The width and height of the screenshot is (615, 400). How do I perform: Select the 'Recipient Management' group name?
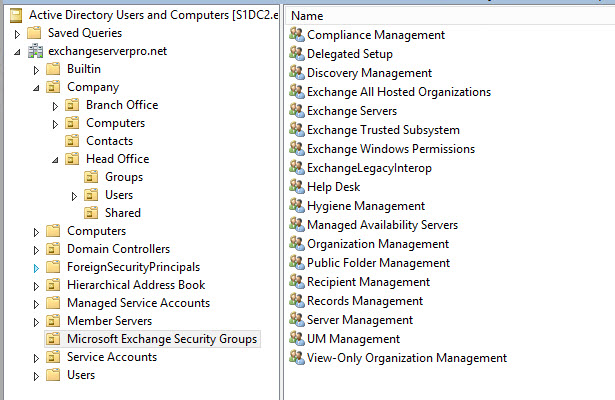(x=368, y=282)
